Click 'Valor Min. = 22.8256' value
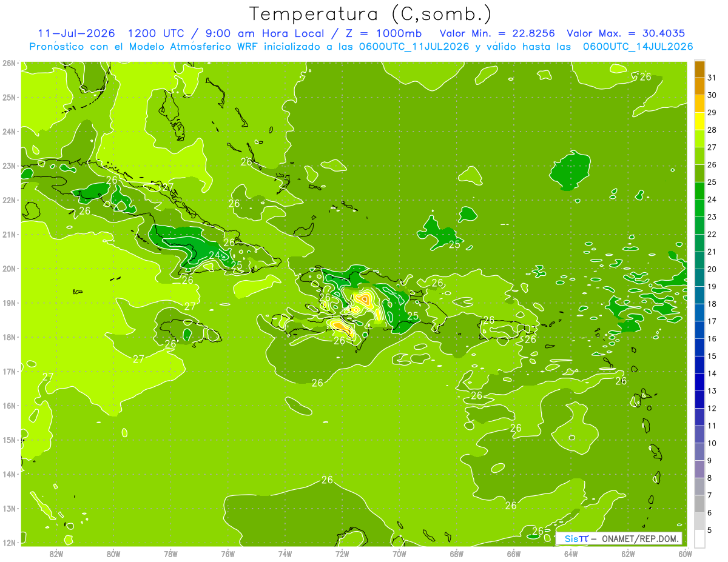Screen dimensions: 728x562 497,33
